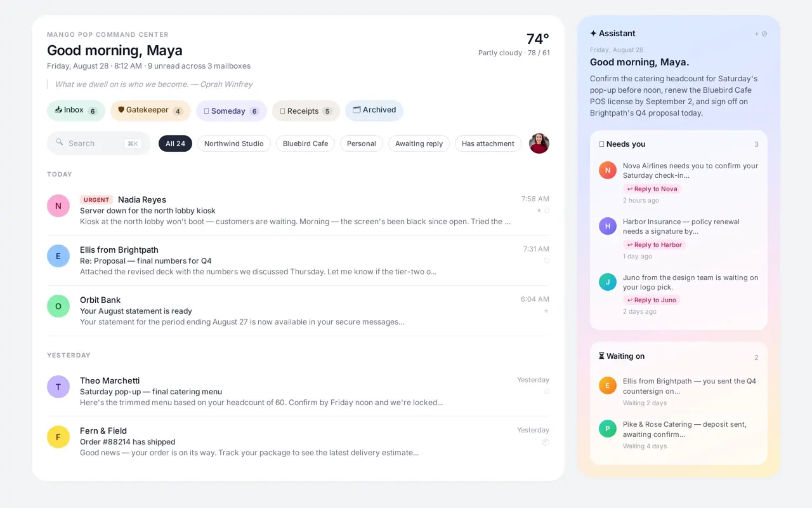Click the Juno J avatar in Needs you

(608, 282)
